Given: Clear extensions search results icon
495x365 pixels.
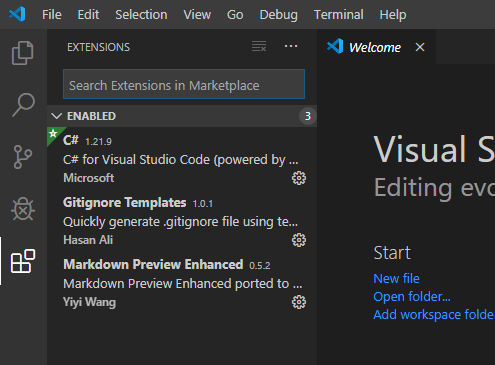Looking at the screenshot, I should (x=259, y=46).
